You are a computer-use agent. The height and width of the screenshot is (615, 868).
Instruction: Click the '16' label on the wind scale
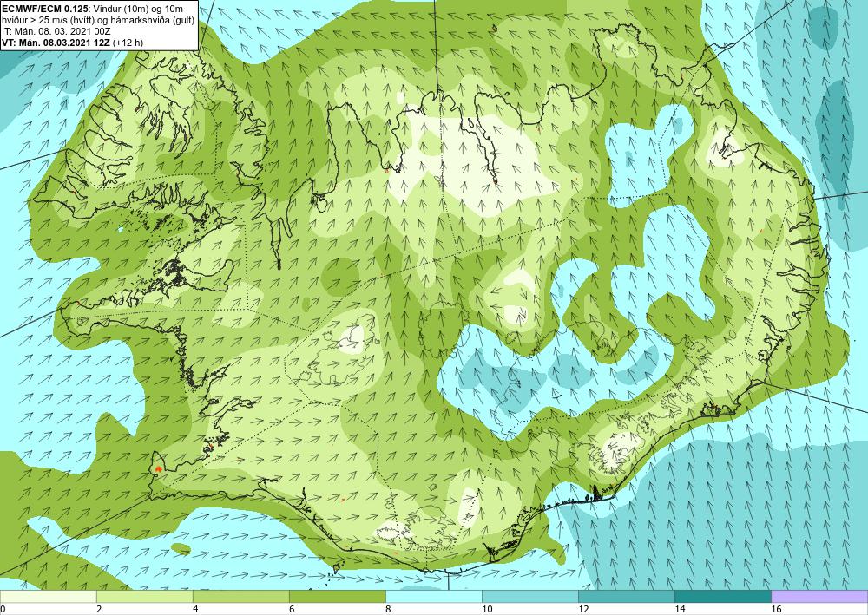776,609
